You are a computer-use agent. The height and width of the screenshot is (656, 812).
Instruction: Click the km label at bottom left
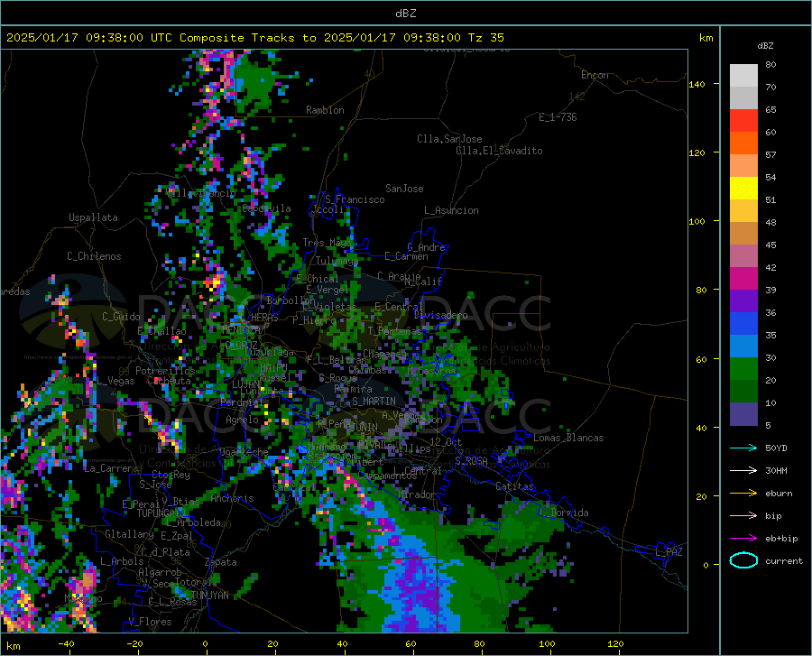13,646
